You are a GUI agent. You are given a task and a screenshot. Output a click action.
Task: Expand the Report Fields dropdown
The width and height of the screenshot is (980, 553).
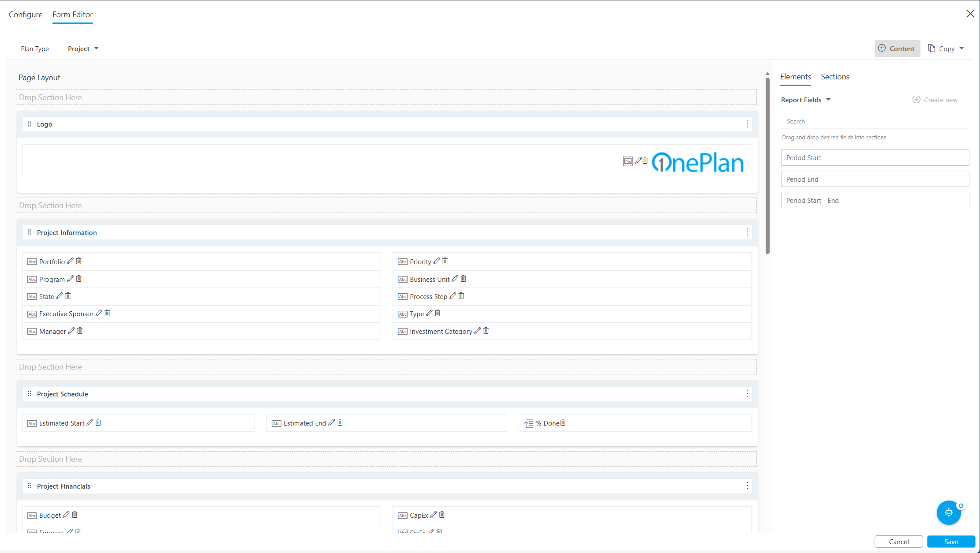pyautogui.click(x=806, y=100)
